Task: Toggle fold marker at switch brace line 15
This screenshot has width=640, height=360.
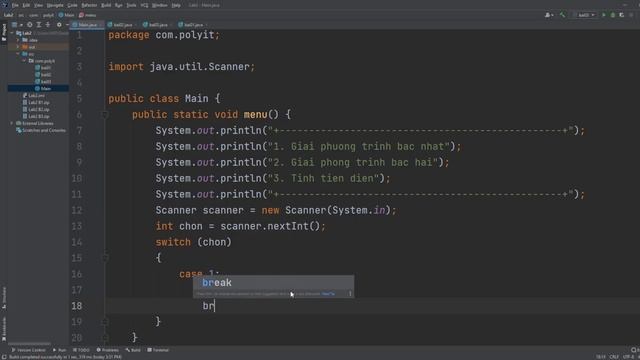Action: 104,258
